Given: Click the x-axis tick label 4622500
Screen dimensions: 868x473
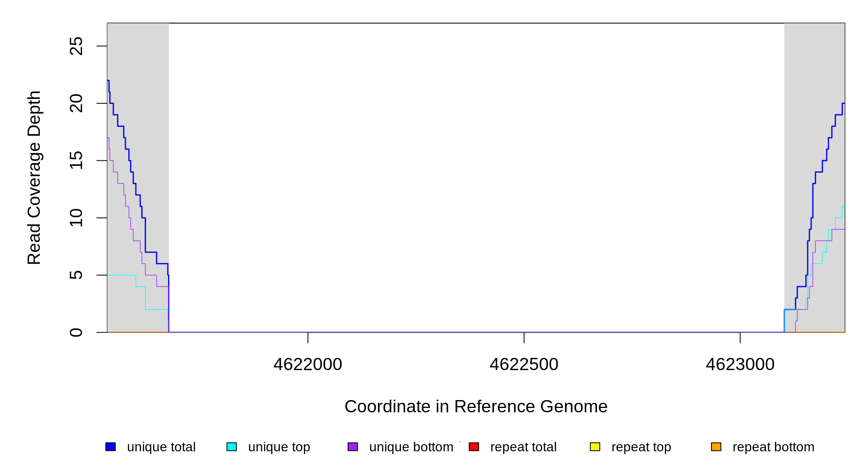Looking at the screenshot, I should 524,365.
